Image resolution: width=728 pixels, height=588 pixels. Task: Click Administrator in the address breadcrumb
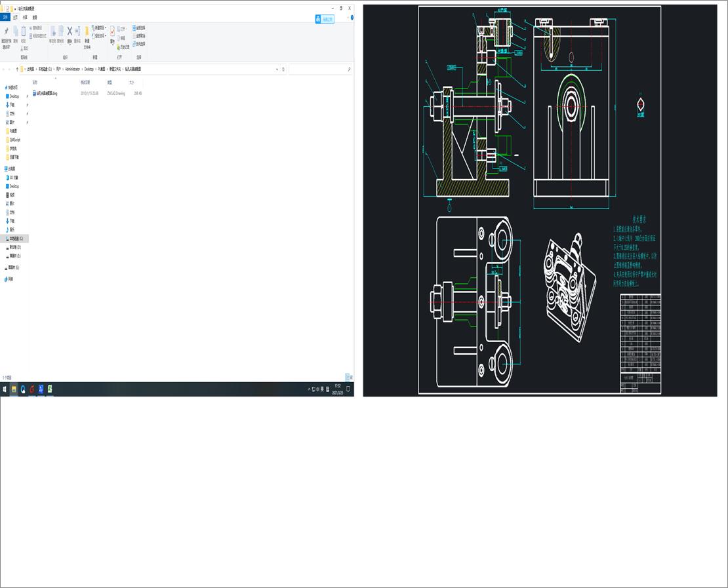point(72,69)
